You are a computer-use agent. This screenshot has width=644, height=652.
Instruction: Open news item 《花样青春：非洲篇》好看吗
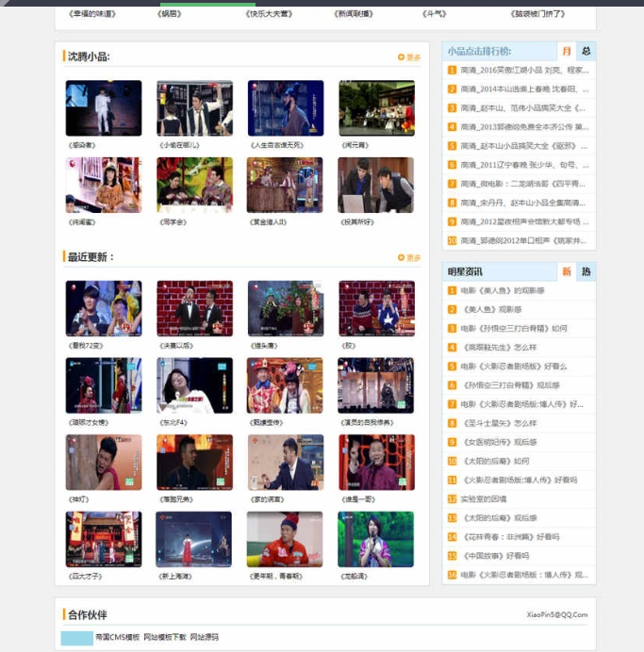510,537
